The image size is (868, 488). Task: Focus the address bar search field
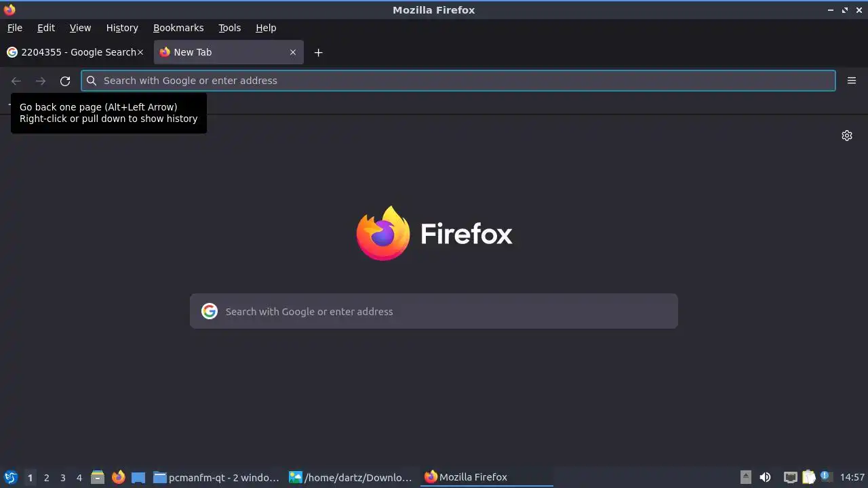[x=458, y=81]
